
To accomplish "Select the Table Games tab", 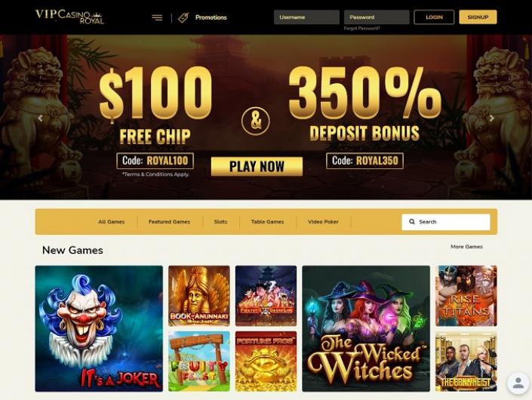I will 267,222.
